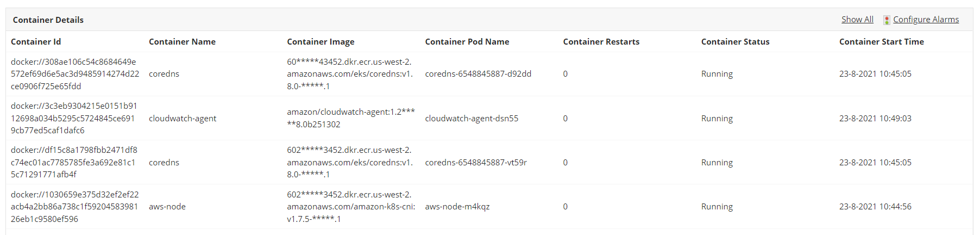Viewport: 980px width, 235px height.
Task: Select the cloudwatch-agent container name
Action: (183, 119)
